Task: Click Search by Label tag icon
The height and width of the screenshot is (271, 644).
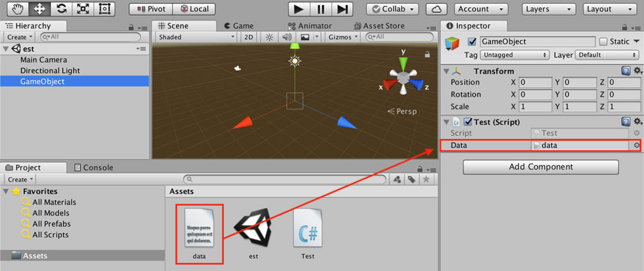Action: point(411,179)
